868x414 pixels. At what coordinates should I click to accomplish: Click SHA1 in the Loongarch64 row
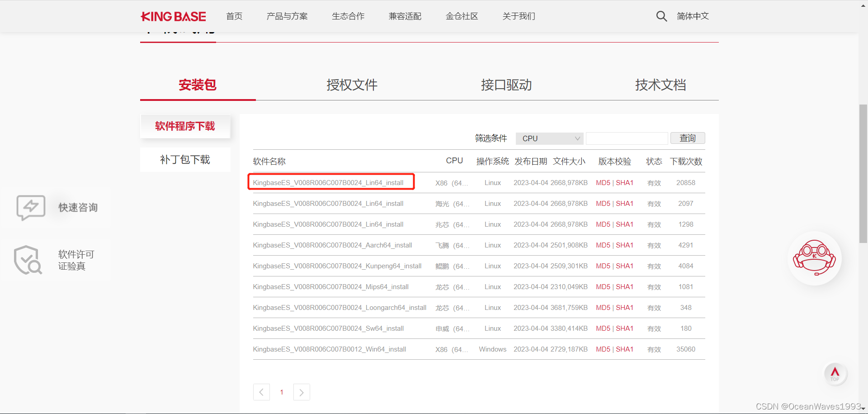[624, 308]
